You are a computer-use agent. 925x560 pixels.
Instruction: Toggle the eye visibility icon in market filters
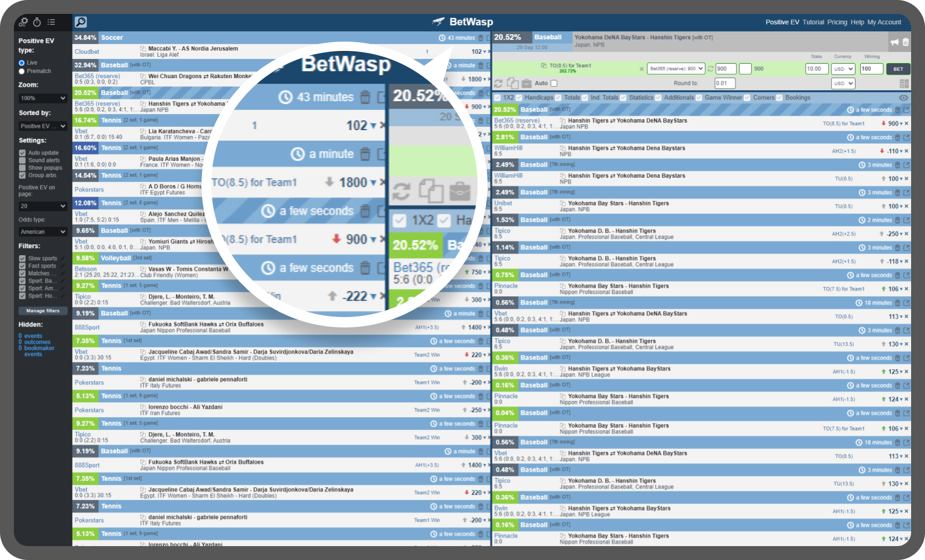[904, 98]
